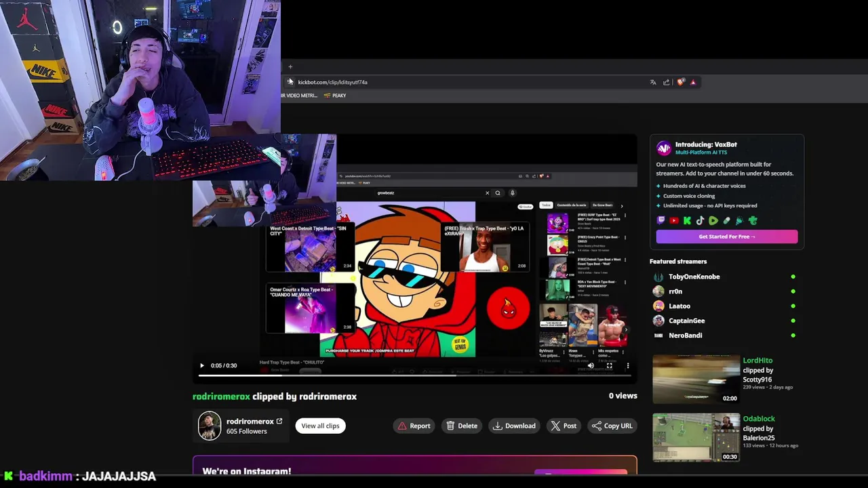868x488 pixels.
Task: Click TobyOneKenobe avatar icon
Action: [x=658, y=277]
